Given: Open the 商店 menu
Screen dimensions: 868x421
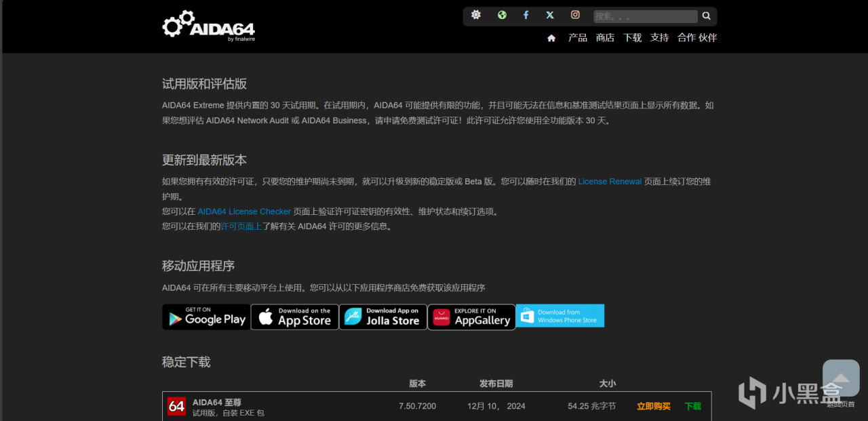Looking at the screenshot, I should pyautogui.click(x=605, y=37).
